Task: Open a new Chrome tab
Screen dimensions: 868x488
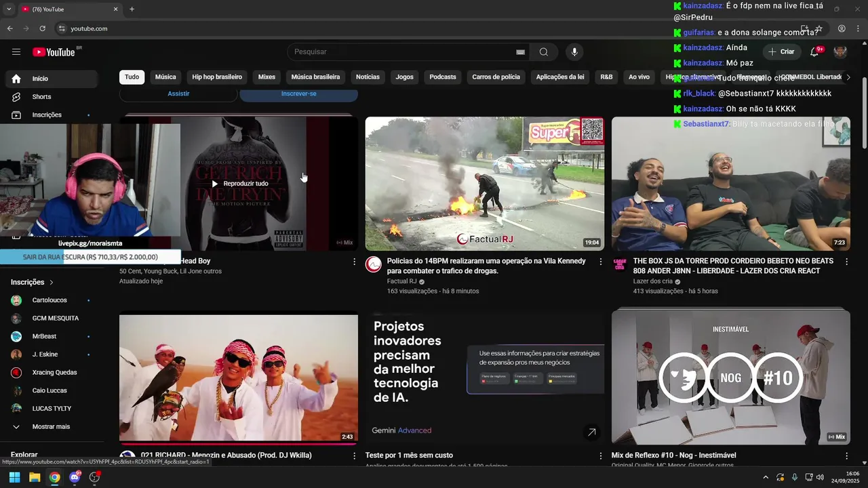Action: coord(132,9)
